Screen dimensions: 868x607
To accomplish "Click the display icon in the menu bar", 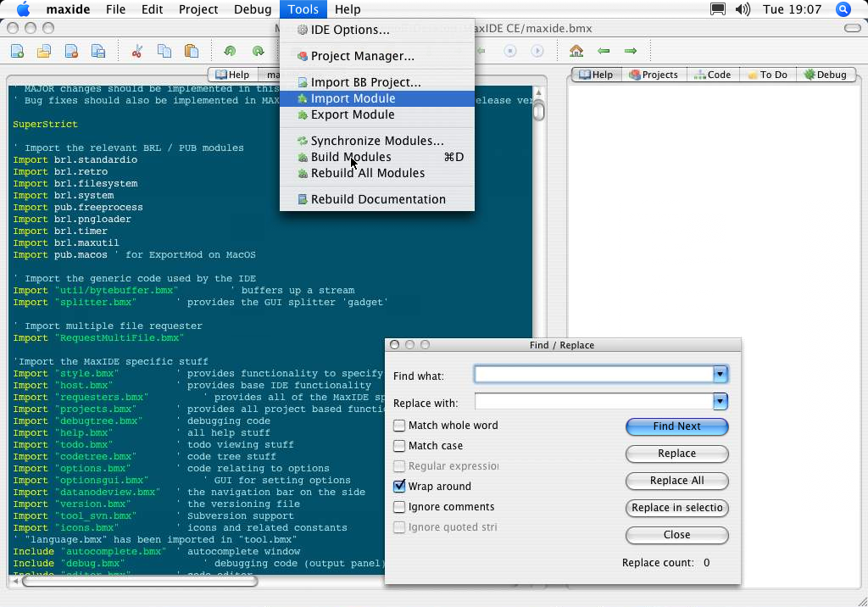I will (x=718, y=9).
